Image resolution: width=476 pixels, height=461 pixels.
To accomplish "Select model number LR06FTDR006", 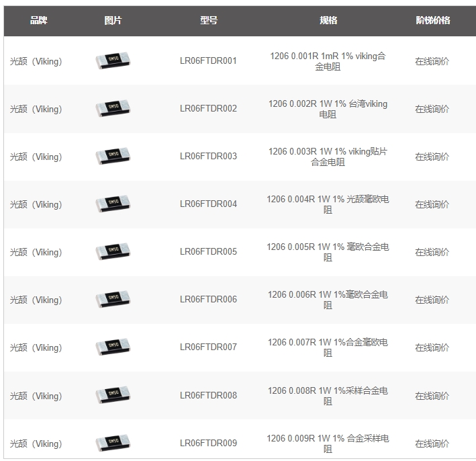I will click(x=208, y=300).
